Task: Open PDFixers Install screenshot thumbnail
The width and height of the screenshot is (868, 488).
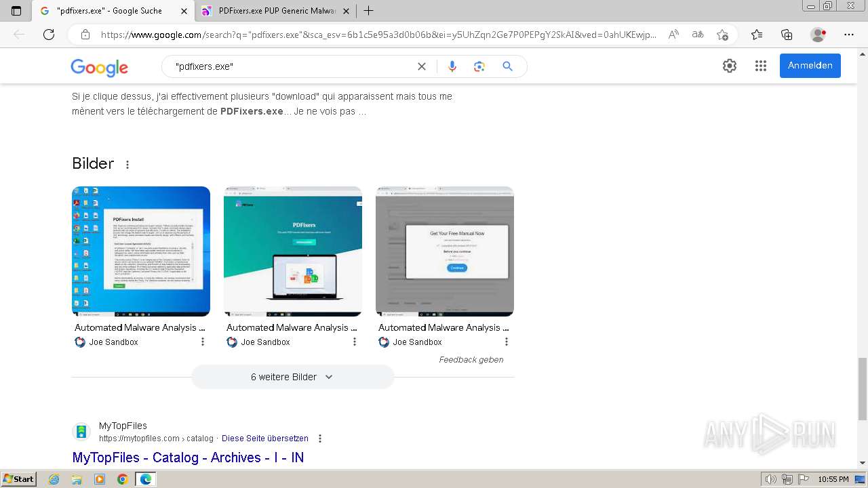Action: coord(141,251)
